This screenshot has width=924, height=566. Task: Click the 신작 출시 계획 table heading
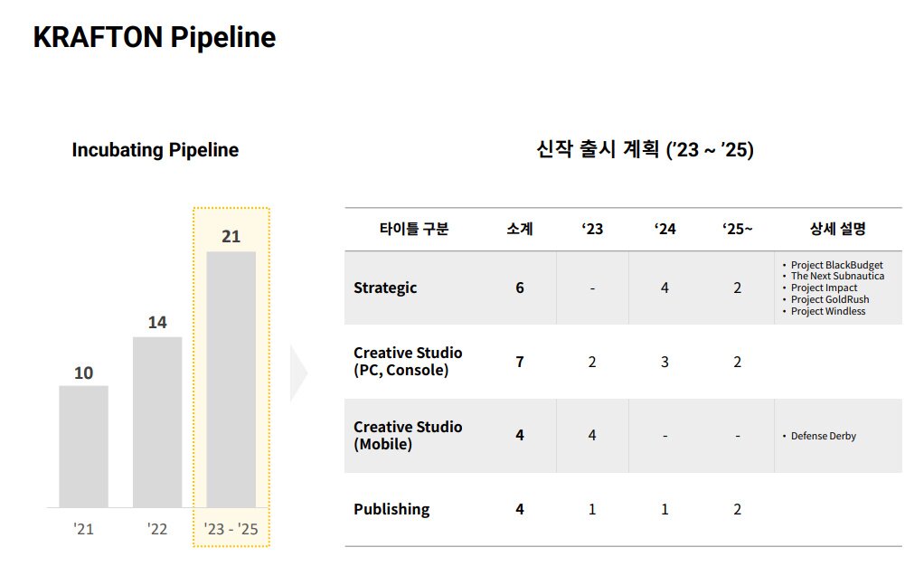point(645,150)
